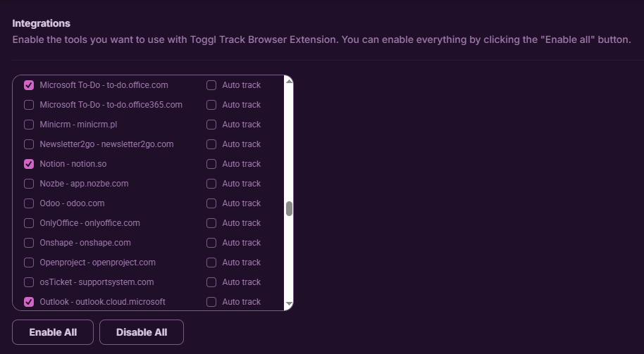Screen dimensions: 644x354
Task: Click the Enable All button
Action: point(53,332)
